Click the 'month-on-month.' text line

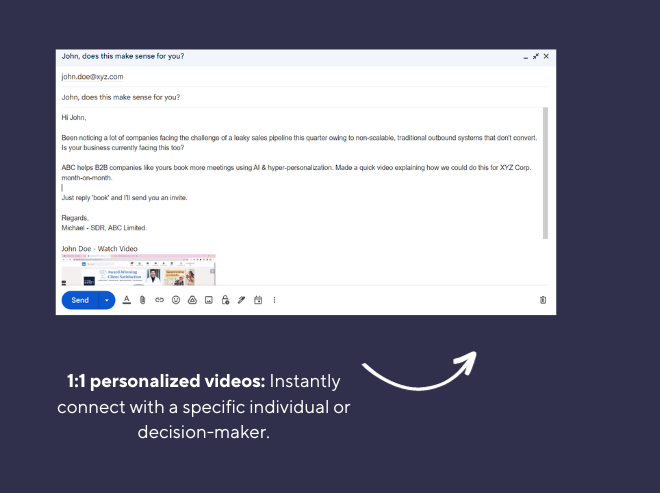[x=87, y=178]
